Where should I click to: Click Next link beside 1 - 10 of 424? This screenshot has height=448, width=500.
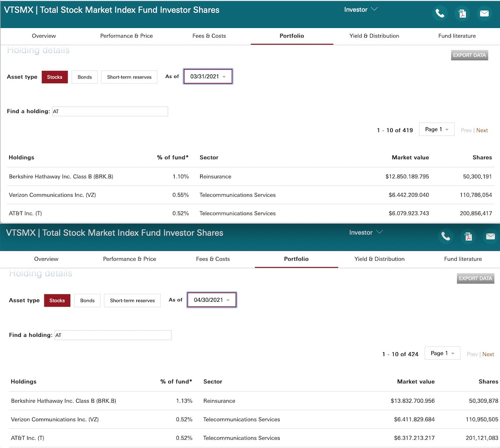488,354
